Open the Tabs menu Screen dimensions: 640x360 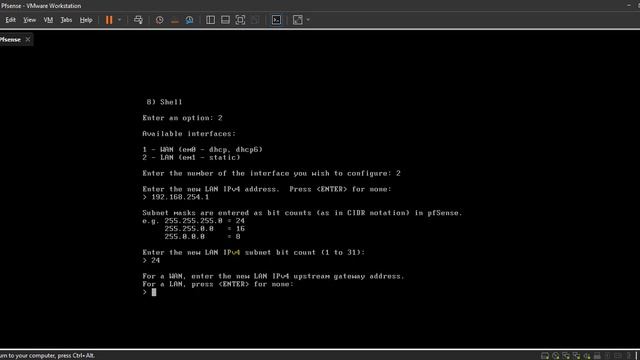(66, 20)
